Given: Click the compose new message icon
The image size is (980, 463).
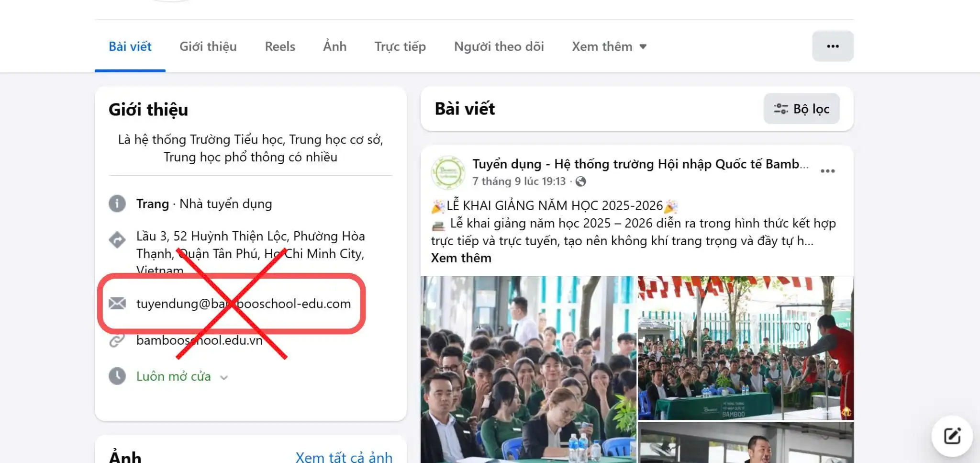Looking at the screenshot, I should [952, 436].
